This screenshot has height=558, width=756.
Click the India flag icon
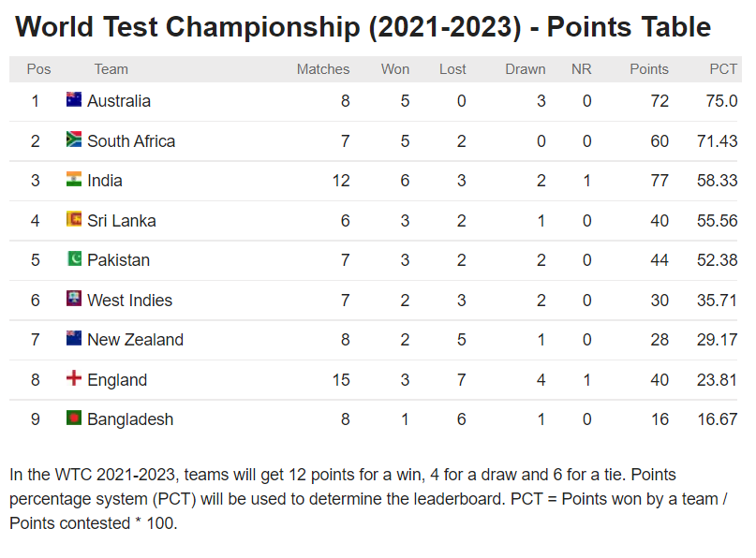click(x=74, y=179)
